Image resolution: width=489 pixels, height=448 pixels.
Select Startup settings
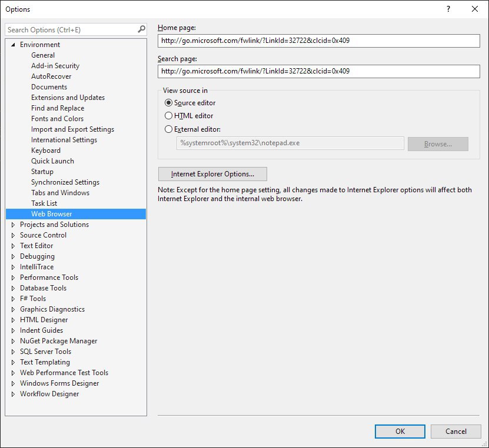click(x=42, y=172)
